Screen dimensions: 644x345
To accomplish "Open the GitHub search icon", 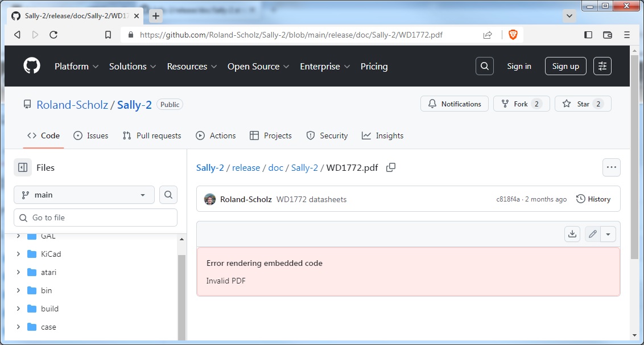I will pos(484,66).
